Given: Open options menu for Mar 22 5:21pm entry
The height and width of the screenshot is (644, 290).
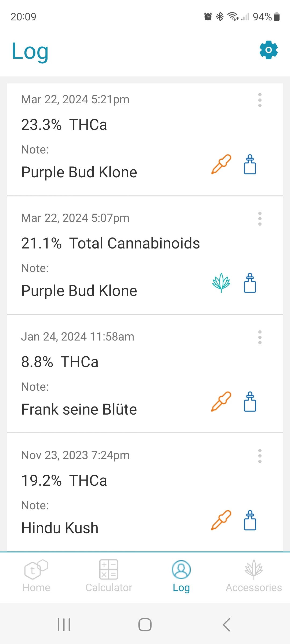Looking at the screenshot, I should [260, 100].
